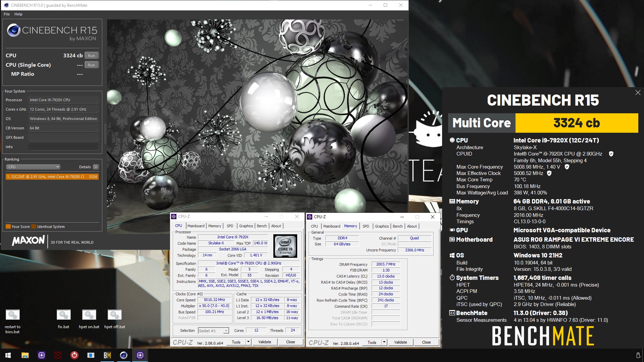Click the yellow 3324 cb score bar
This screenshot has width=644, height=362.
577,123
